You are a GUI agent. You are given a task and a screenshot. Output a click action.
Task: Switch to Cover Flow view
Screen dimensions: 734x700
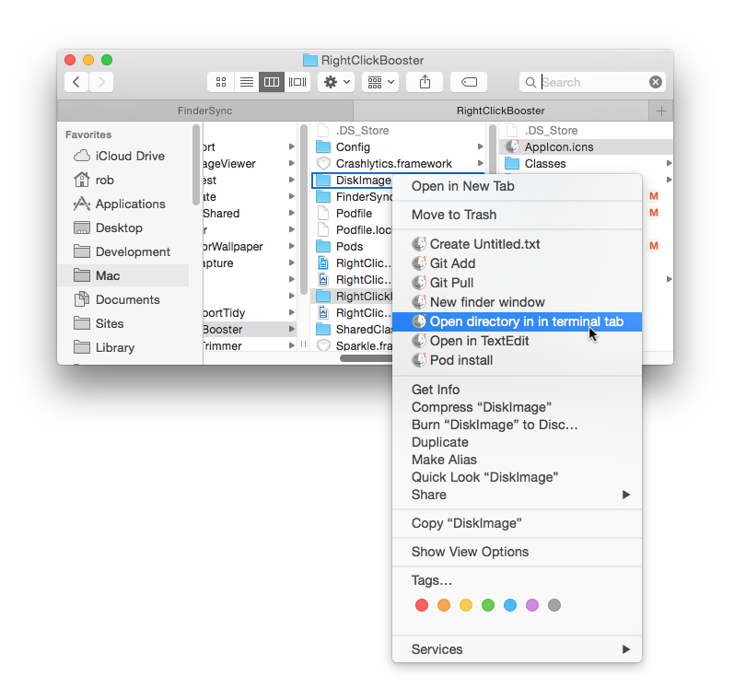tap(297, 82)
